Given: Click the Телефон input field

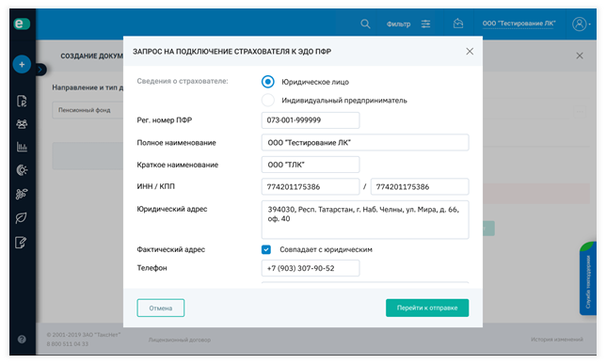Looking at the screenshot, I should (311, 268).
